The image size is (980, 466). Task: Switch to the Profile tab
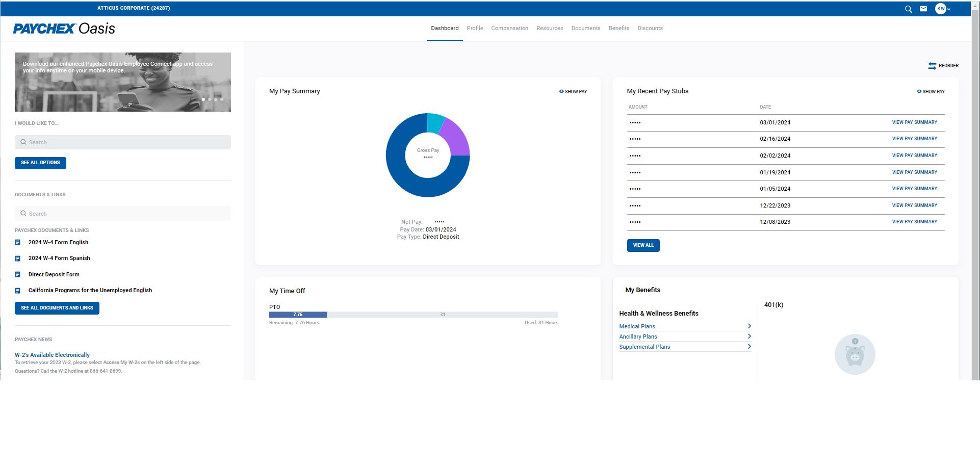click(475, 29)
